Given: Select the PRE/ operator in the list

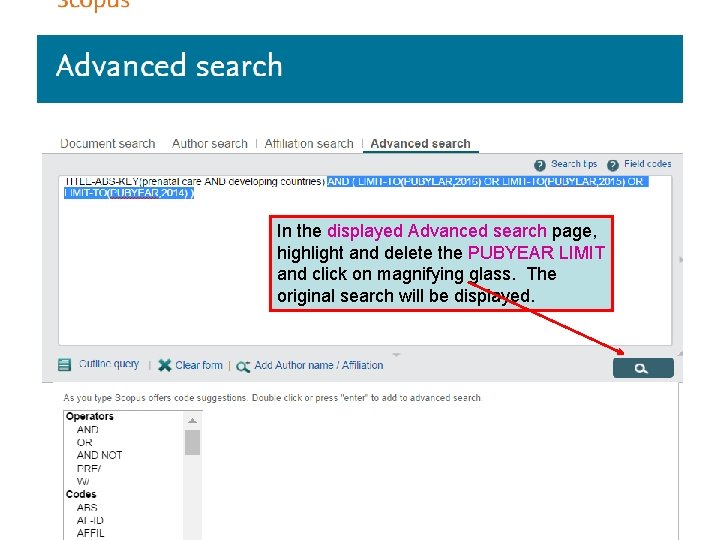Looking at the screenshot, I should point(89,468).
